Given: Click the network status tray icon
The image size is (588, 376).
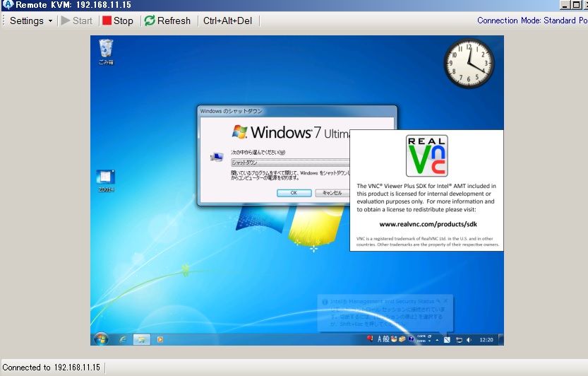Looking at the screenshot, I should (459, 340).
